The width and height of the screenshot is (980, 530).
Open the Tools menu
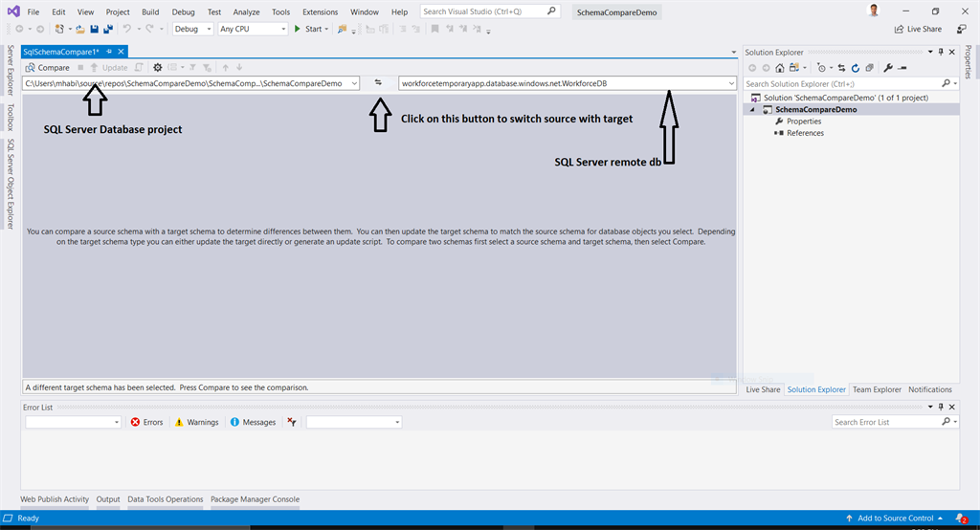280,11
